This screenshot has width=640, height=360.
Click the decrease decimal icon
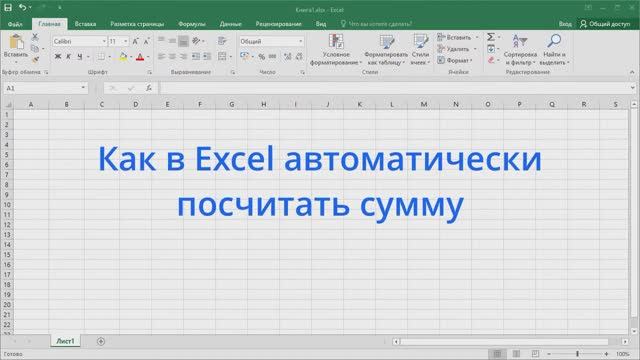tap(299, 57)
